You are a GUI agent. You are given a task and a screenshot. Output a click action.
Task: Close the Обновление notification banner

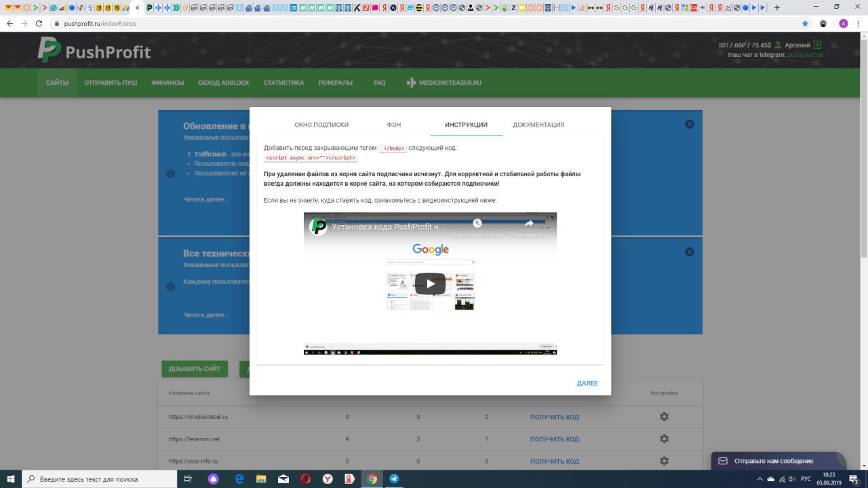tap(689, 125)
